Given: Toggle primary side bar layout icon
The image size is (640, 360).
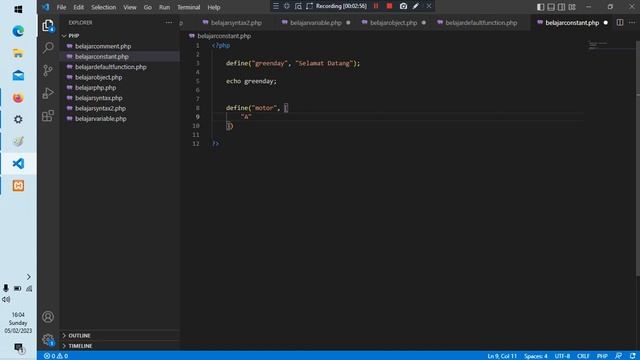Looking at the screenshot, I should click(x=540, y=7).
